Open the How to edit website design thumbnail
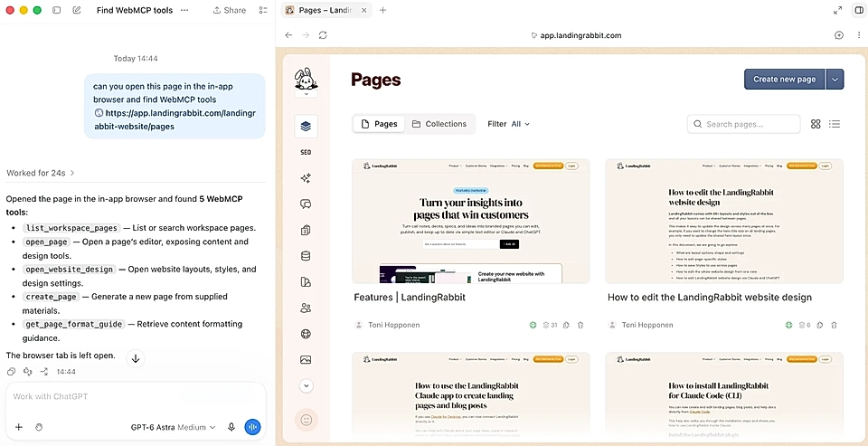This screenshot has width=868, height=446. (724, 221)
